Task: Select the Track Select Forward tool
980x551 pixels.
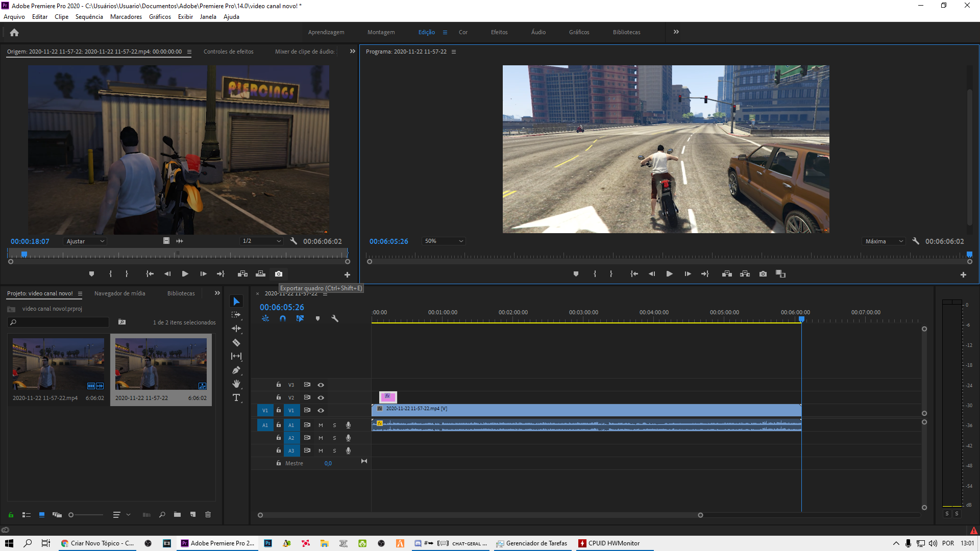Action: (236, 315)
